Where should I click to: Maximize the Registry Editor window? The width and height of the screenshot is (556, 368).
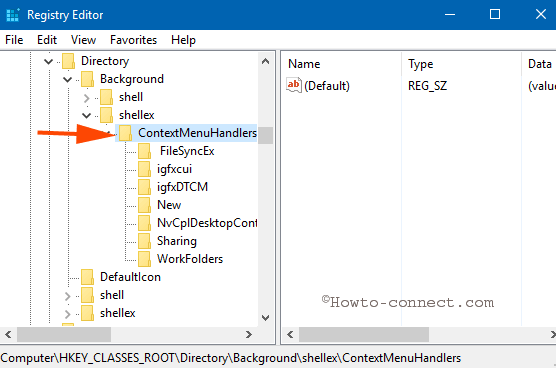point(495,15)
